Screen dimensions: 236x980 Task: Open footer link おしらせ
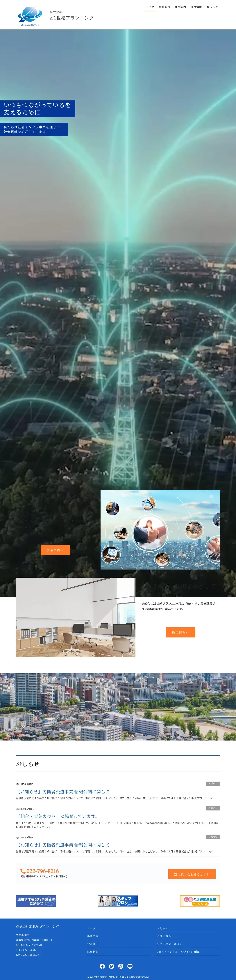[x=163, y=929]
